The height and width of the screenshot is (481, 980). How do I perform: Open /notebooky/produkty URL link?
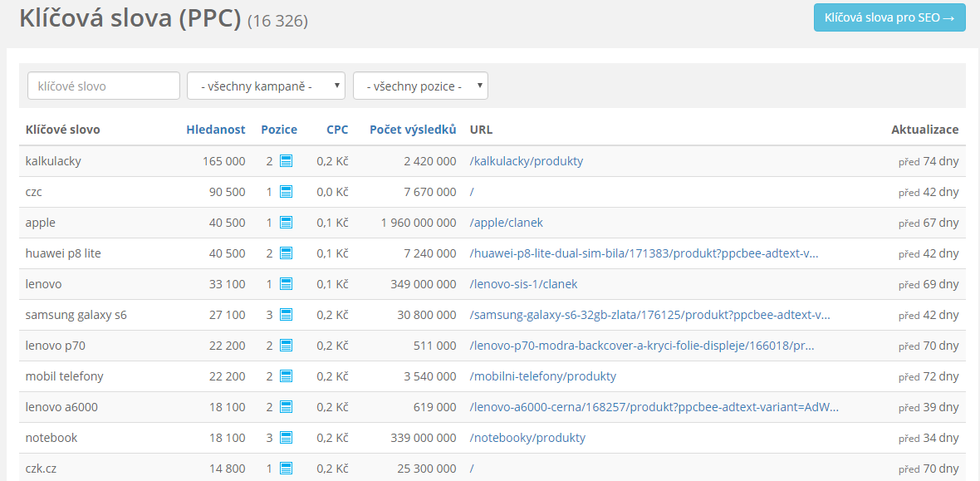tap(527, 438)
